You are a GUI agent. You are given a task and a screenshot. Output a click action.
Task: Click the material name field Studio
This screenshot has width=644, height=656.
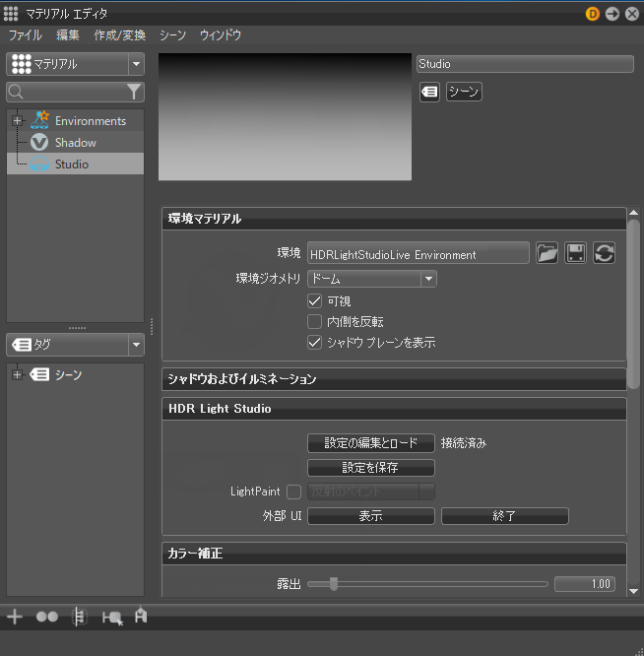click(525, 64)
